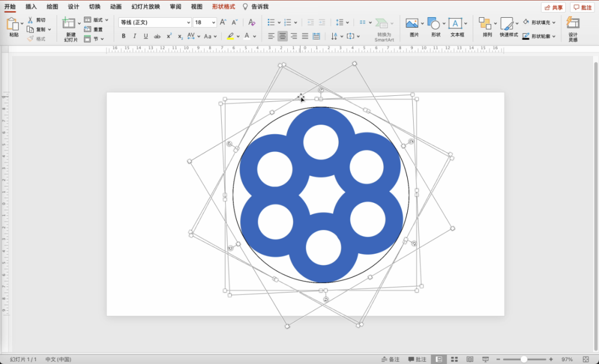This screenshot has width=599, height=364.
Task: Insert a text box (文本框)
Action: pyautogui.click(x=455, y=23)
